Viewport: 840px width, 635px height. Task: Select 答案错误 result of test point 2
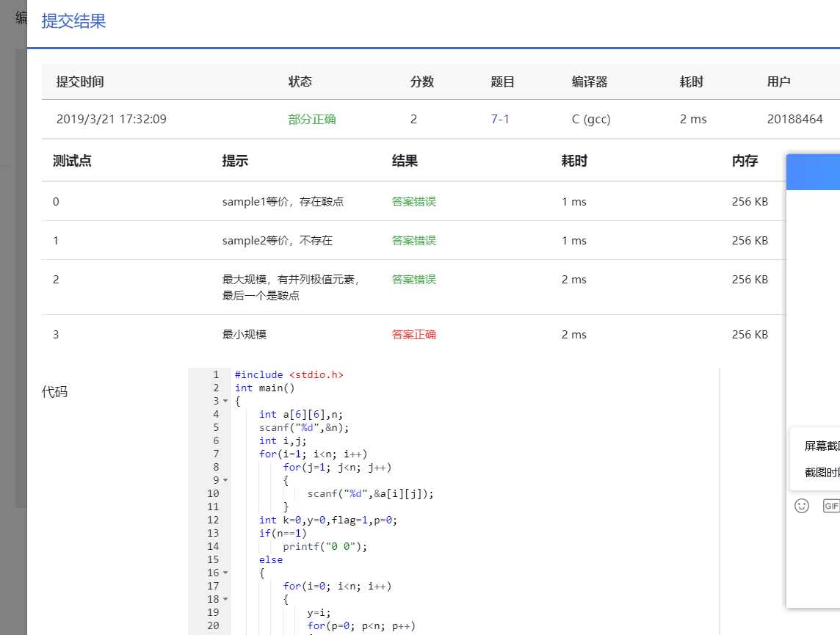(x=413, y=280)
